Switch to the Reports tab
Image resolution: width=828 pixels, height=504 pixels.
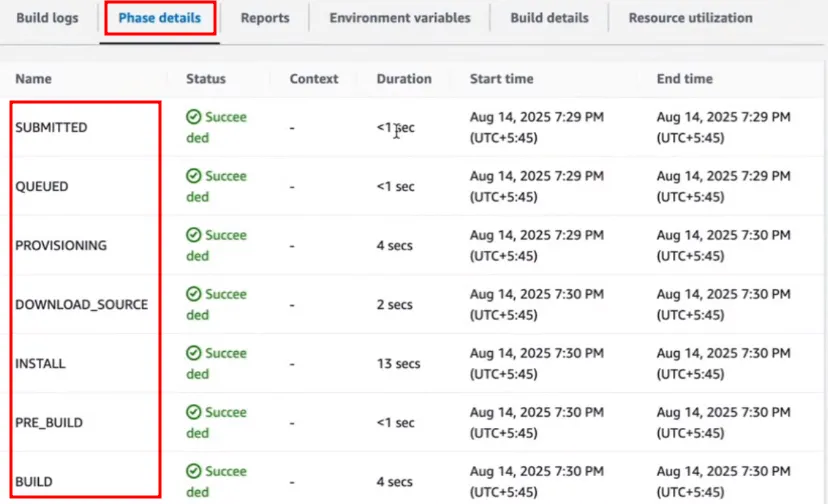[x=265, y=18]
